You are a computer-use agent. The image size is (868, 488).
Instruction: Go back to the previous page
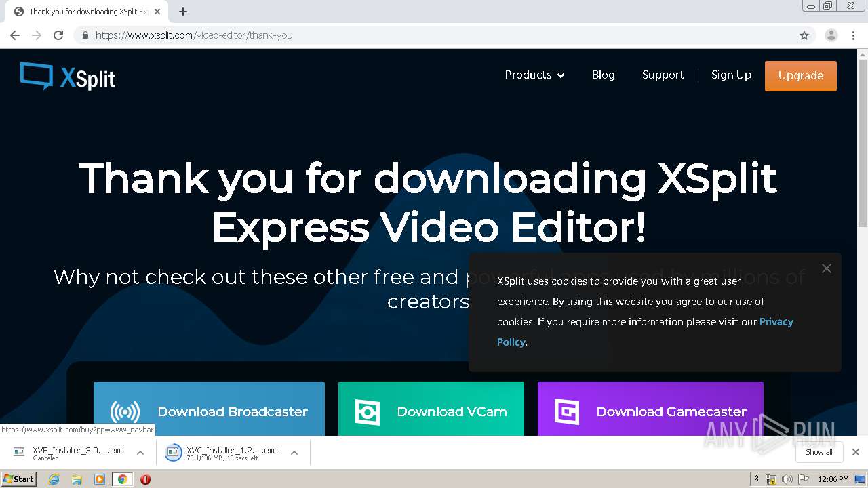(x=15, y=35)
